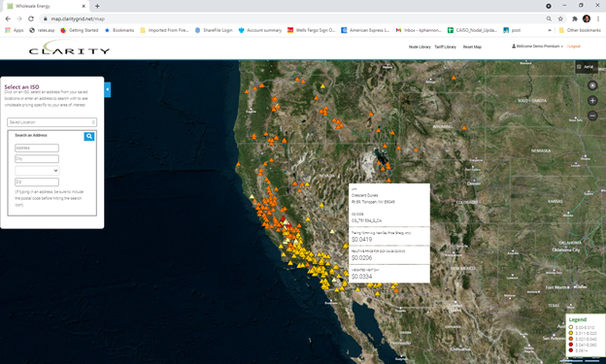Open the American Express bookmark

click(x=365, y=30)
